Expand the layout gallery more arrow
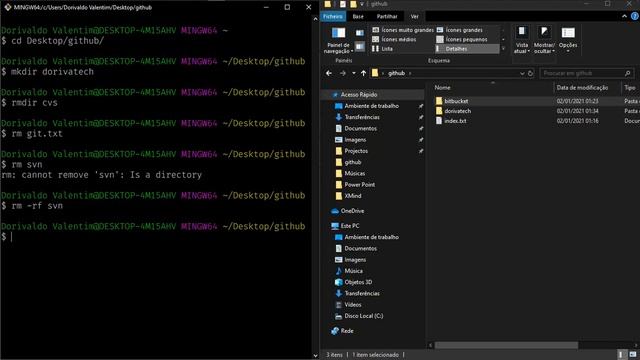 [503, 49]
